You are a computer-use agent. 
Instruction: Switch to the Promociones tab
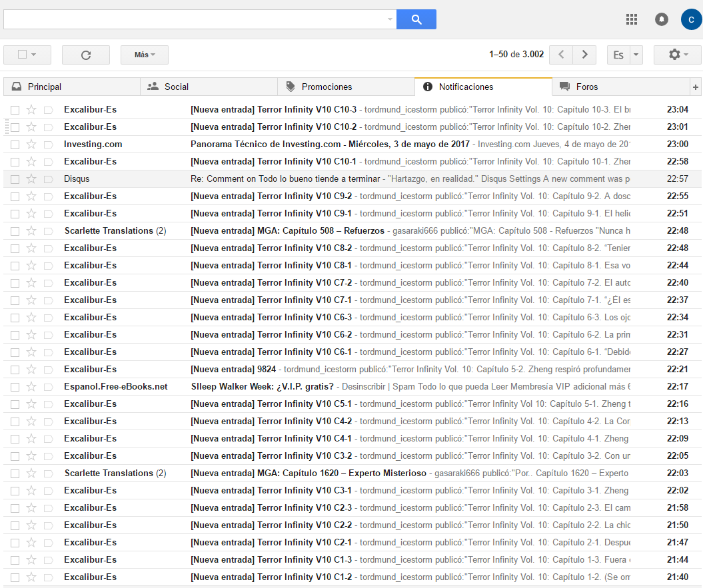click(327, 87)
